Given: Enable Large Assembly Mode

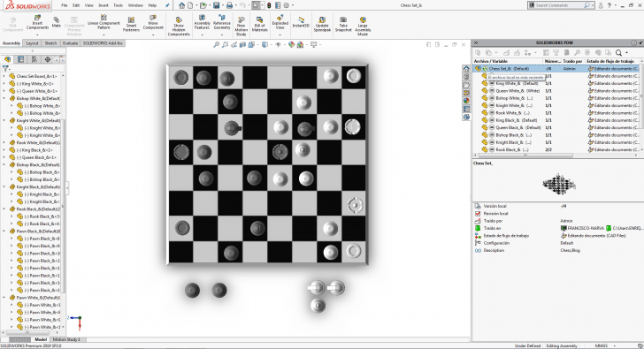Looking at the screenshot, I should [363, 27].
